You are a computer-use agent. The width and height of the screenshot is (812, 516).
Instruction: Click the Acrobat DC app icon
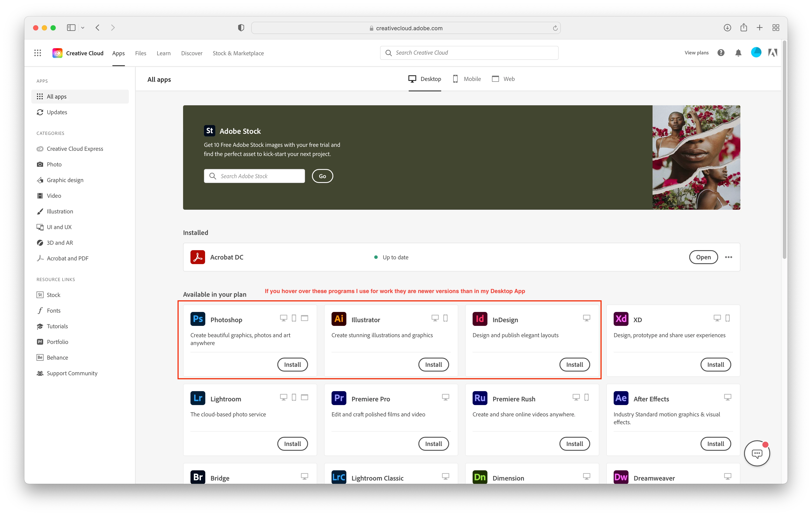tap(198, 257)
